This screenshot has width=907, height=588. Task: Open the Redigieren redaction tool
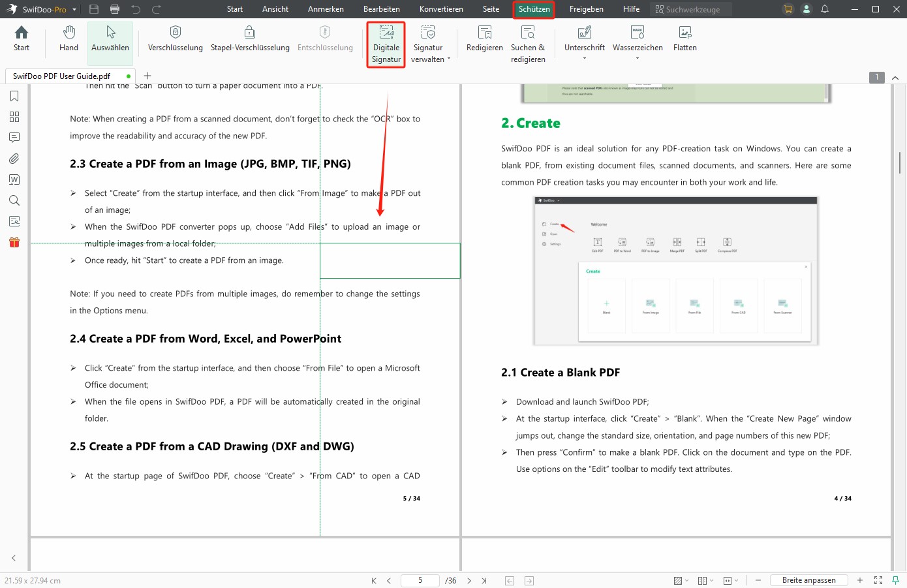[485, 39]
